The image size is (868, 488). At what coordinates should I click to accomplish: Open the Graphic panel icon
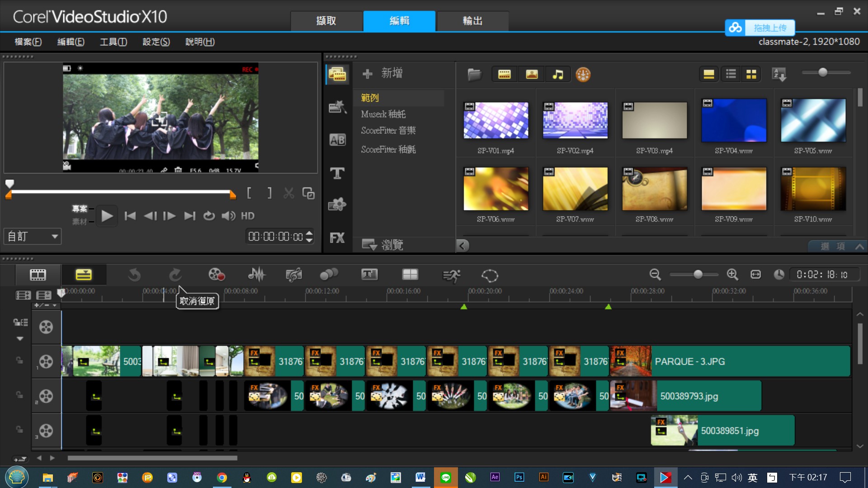(337, 205)
